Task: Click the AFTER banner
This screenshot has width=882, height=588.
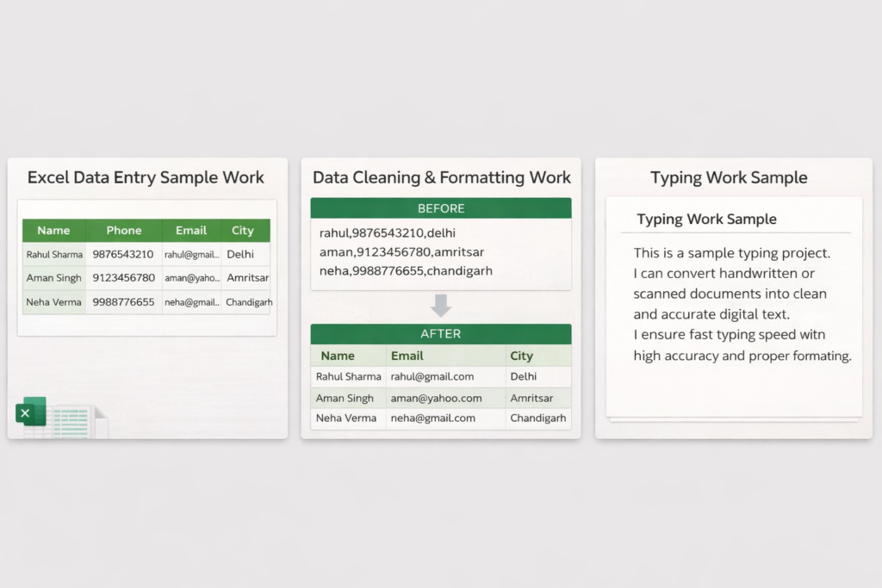Action: coord(441,334)
